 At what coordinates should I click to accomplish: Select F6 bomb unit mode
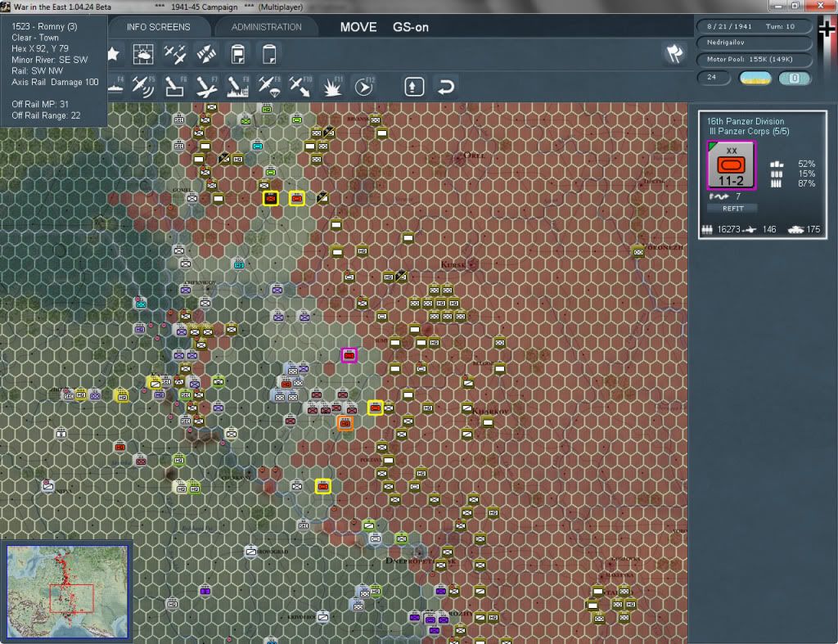175,86
